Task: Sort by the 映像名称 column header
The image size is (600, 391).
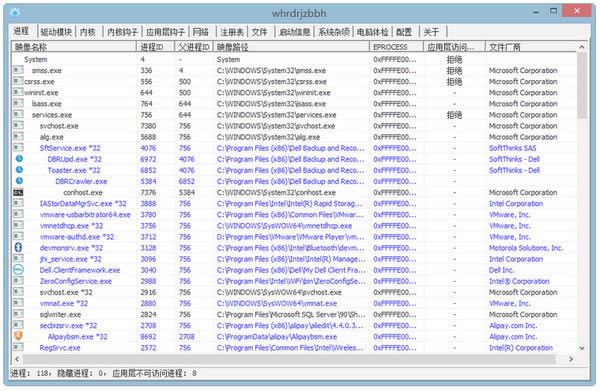Action: tap(74, 47)
